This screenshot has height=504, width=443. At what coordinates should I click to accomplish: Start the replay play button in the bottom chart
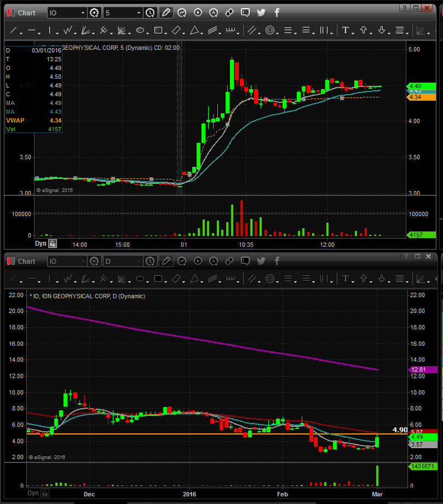pos(198,261)
